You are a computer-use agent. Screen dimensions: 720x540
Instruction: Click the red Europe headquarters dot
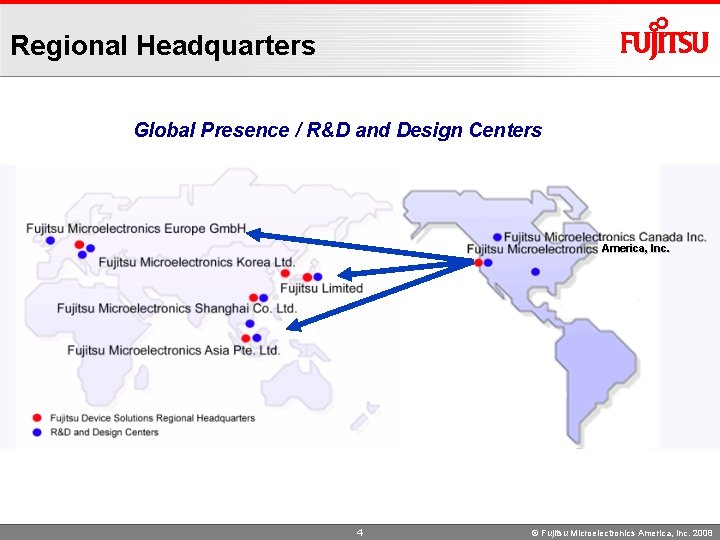pos(79,244)
